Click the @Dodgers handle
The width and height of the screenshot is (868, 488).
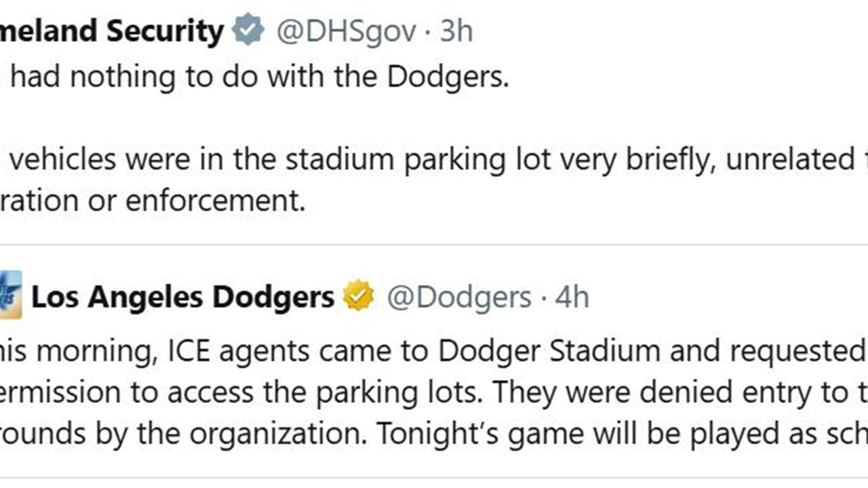458,298
